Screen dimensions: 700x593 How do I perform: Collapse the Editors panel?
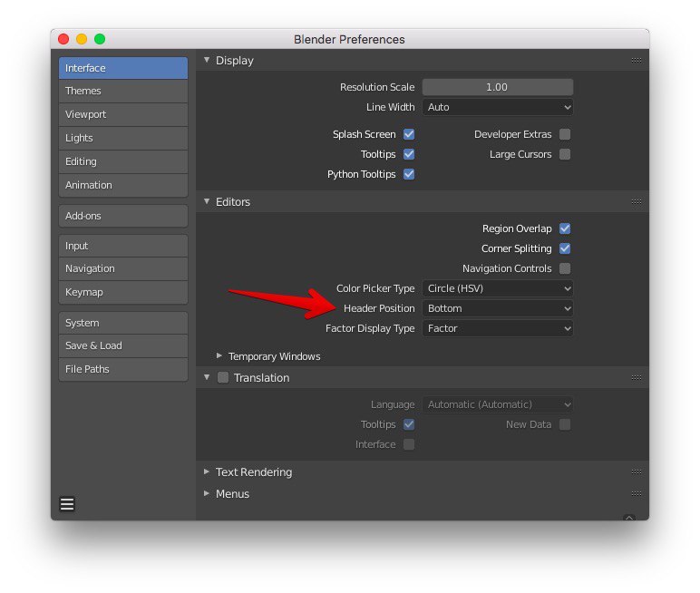coord(207,201)
